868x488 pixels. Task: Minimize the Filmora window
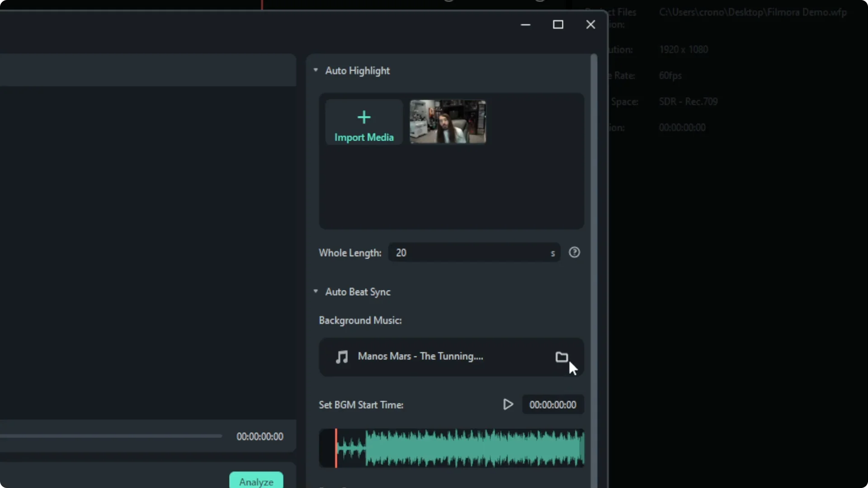coord(526,24)
